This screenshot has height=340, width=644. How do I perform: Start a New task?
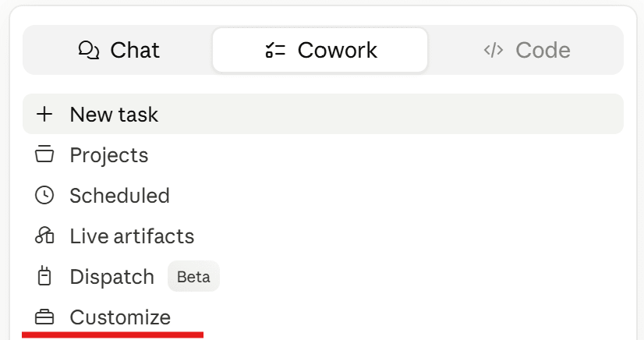point(323,114)
